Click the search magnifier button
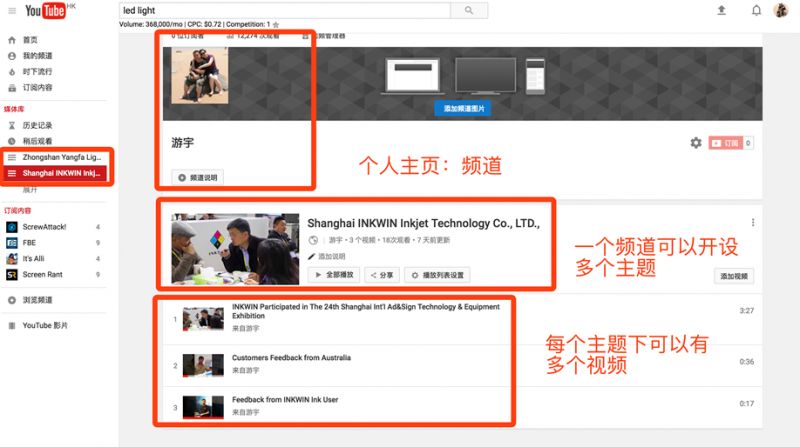 (469, 10)
